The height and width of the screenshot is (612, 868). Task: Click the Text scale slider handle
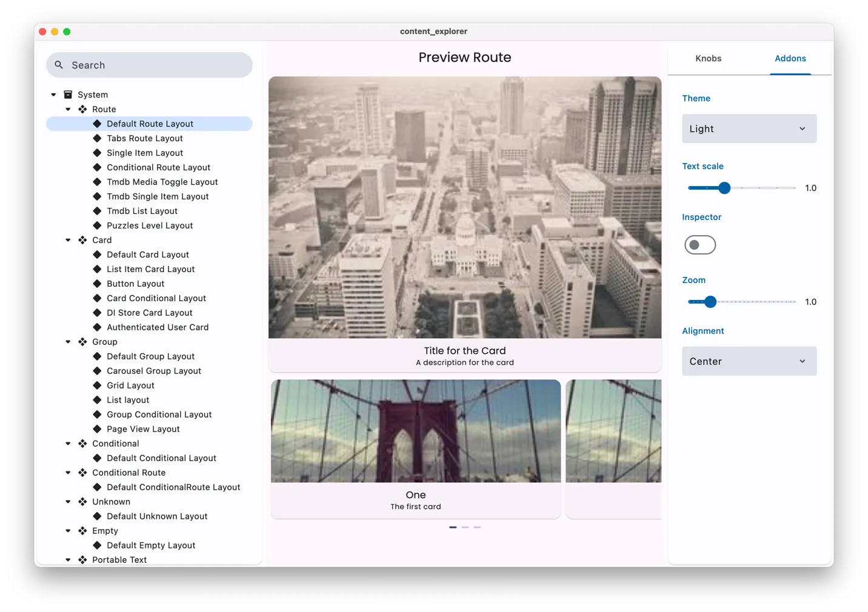tap(724, 188)
